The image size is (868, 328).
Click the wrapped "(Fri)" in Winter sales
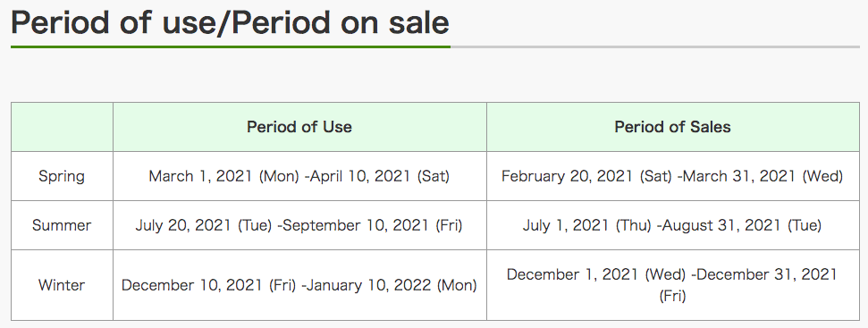[x=672, y=297]
